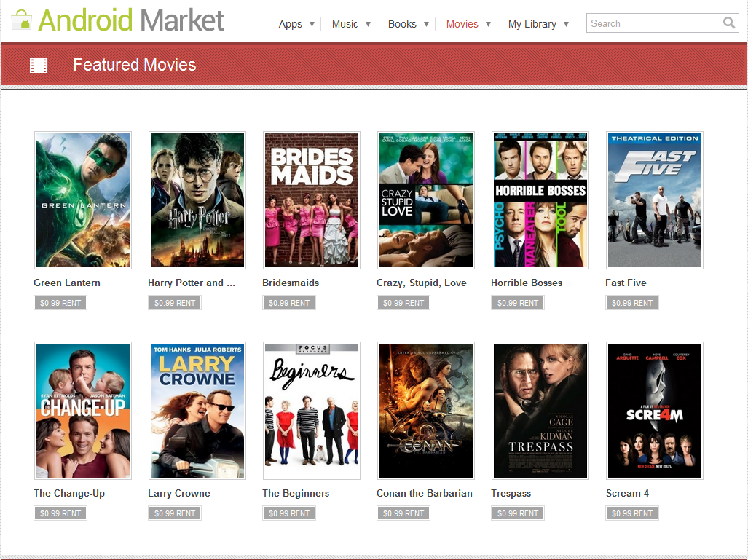
Task: Click the film strip icon beside Featured Movies
Action: click(x=38, y=65)
